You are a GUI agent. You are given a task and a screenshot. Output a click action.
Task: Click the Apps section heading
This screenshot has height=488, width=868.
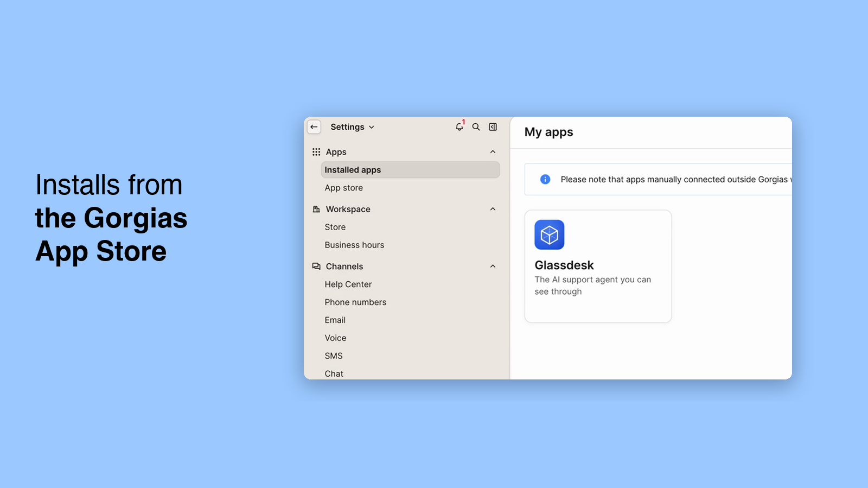(336, 152)
